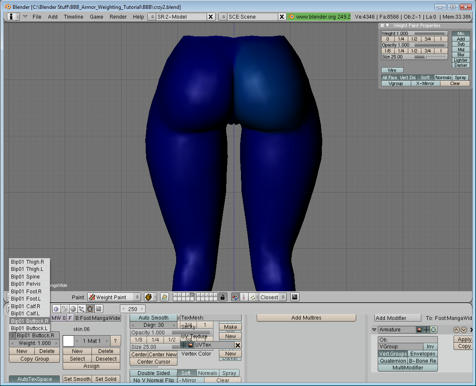Click Copy Group button

point(34,359)
